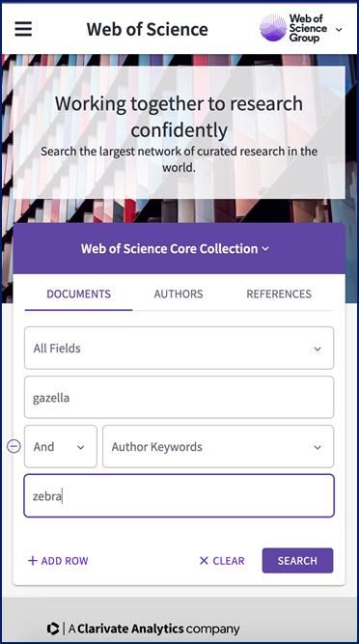Click the Clarivate Analytics logo icon
Viewport: 359px width, 644px height.
coord(53,629)
